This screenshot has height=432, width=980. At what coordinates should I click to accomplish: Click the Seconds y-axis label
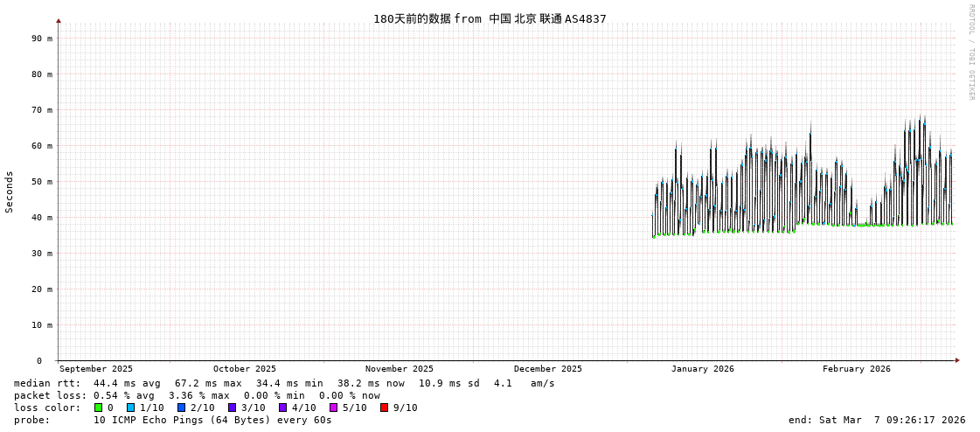[10, 192]
